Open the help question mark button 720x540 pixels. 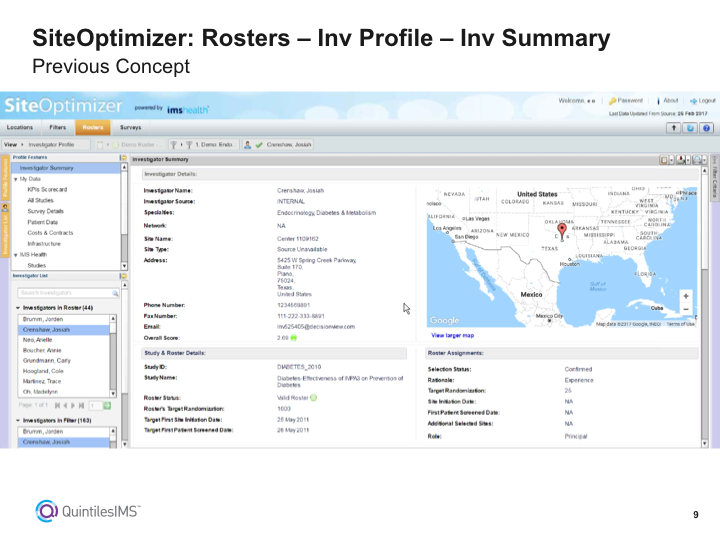tap(707, 128)
